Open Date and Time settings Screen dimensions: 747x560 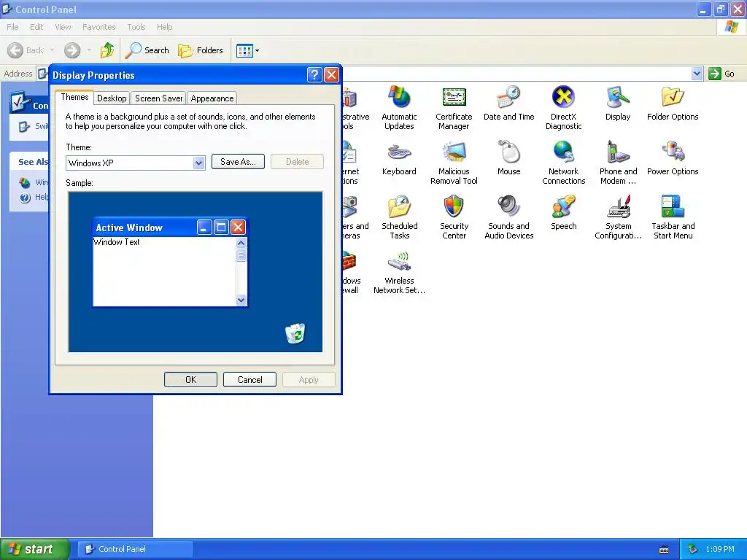pyautogui.click(x=508, y=103)
